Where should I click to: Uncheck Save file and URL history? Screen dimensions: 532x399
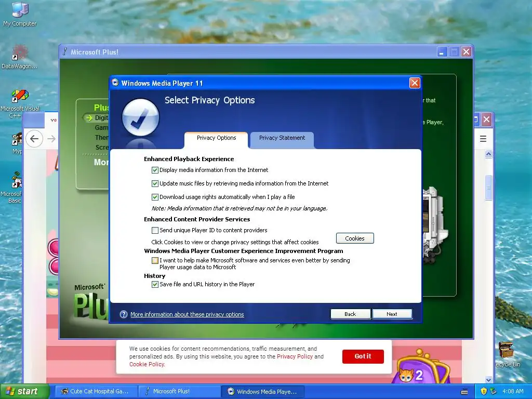155,284
